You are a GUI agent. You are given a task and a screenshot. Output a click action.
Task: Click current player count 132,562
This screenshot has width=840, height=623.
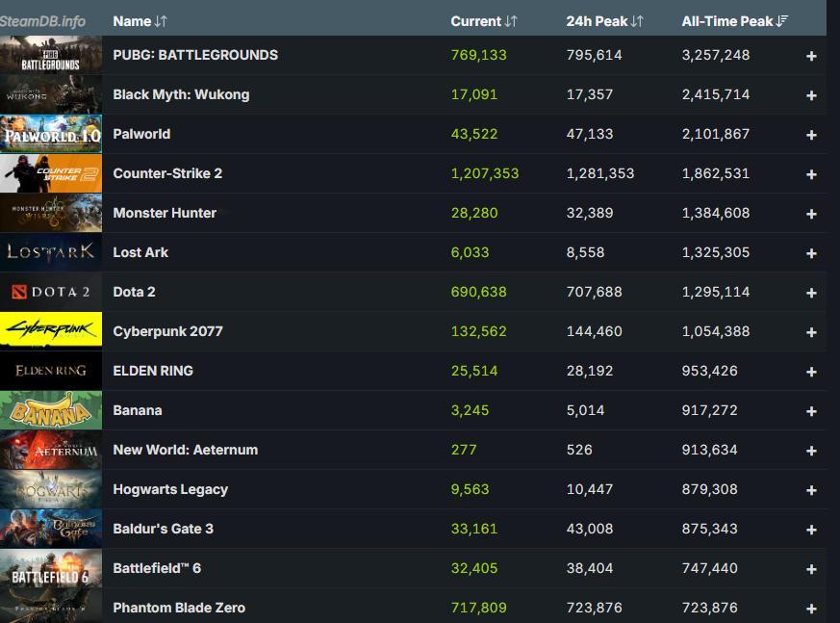point(478,332)
